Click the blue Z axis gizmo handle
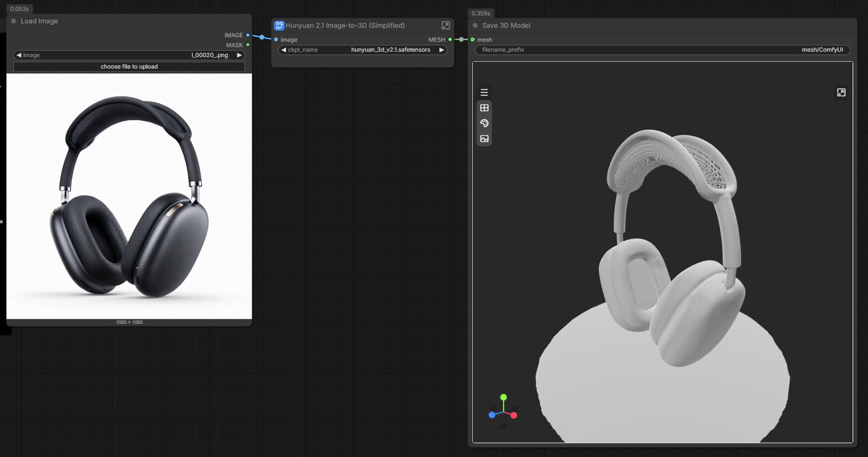868x457 pixels. coord(492,415)
